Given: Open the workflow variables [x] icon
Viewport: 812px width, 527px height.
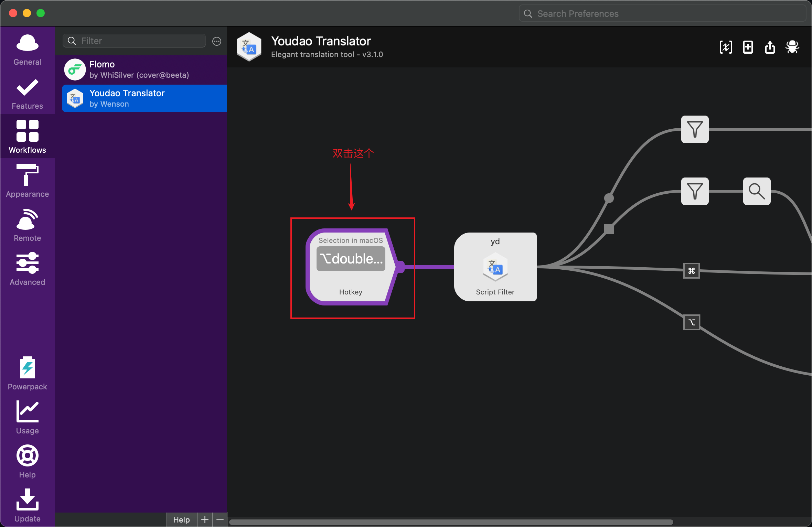Looking at the screenshot, I should point(726,47).
